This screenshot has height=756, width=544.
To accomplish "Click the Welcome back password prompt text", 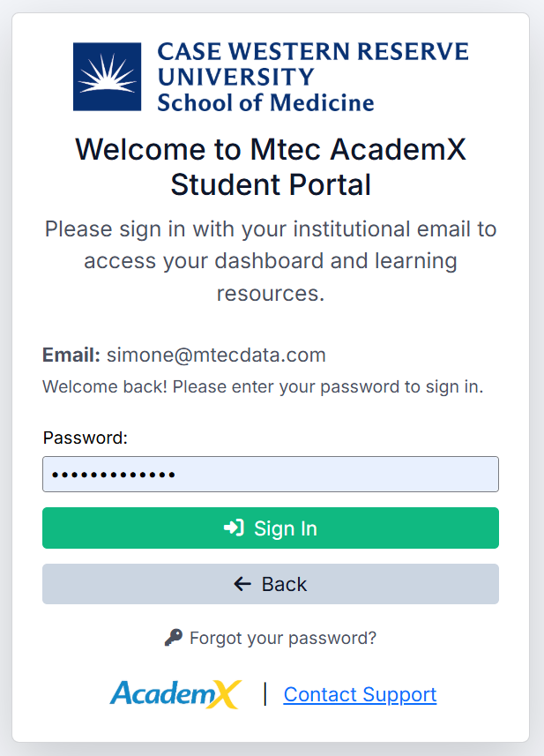I will pyautogui.click(x=263, y=386).
